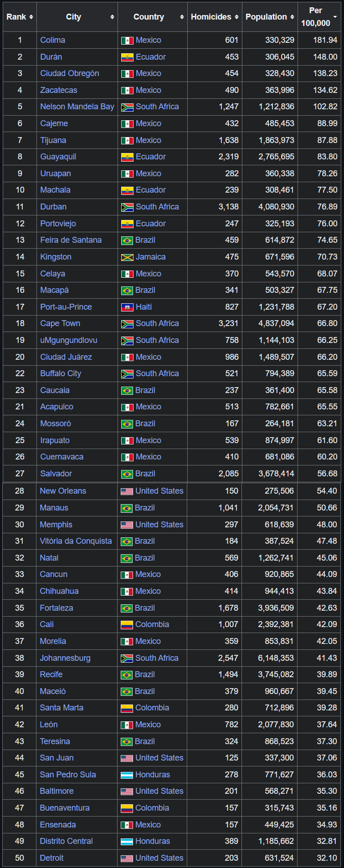Select rank cell 27 for Salvador
Viewport: 344px width, 868px height.
(20, 474)
